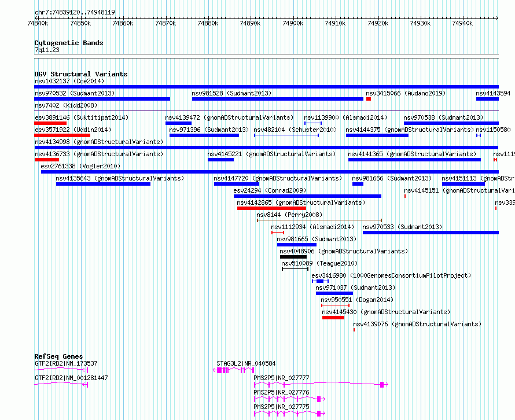Click the nsv981665 (Sudmant2013) label
The image size is (515, 420).
(317, 239)
